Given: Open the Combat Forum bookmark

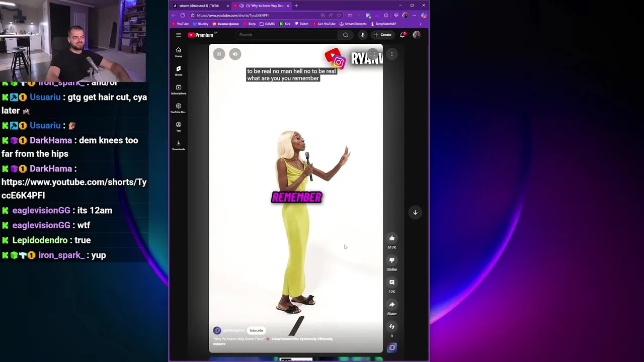Looking at the screenshot, I should tap(226, 24).
